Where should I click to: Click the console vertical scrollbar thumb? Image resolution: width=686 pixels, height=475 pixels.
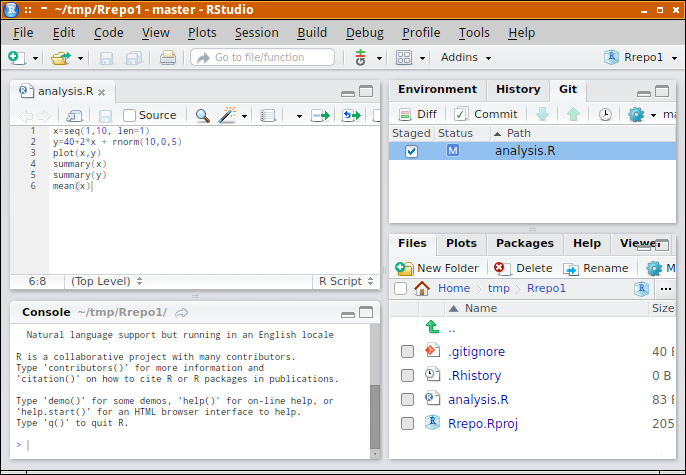375,417
